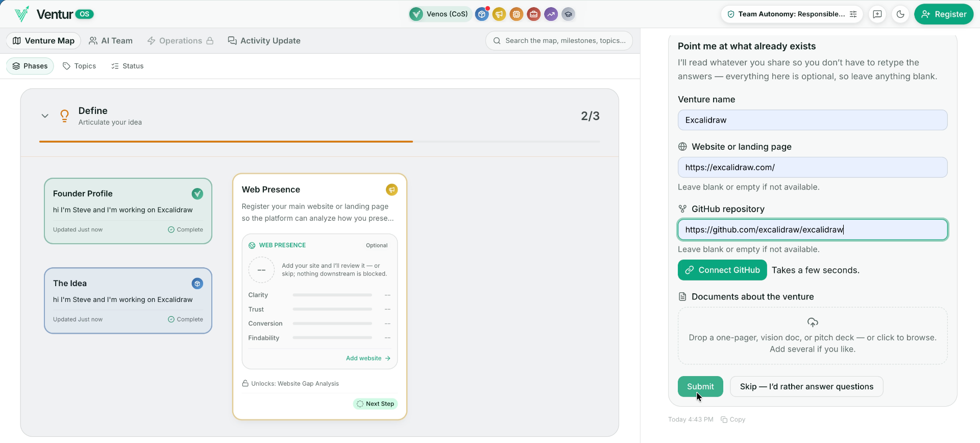Click the GitHub repository input field

point(813,229)
